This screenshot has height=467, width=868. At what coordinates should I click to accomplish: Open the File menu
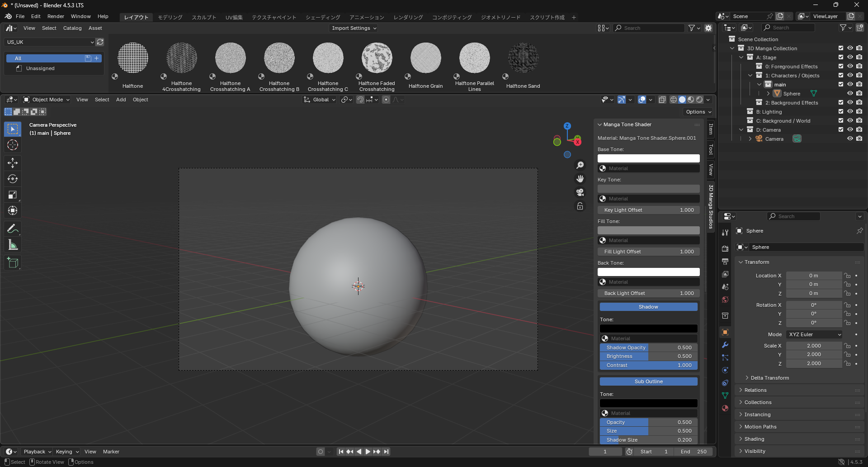pyautogui.click(x=20, y=16)
